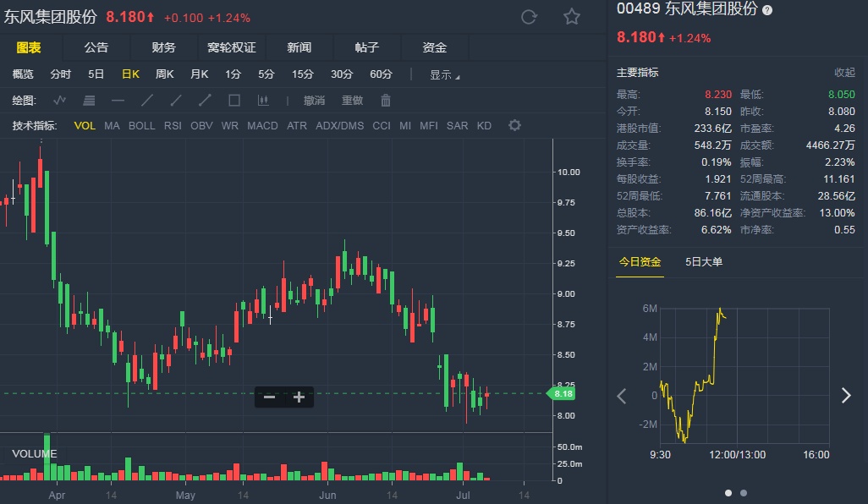The height and width of the screenshot is (504, 868).
Task: Go to previous fund flow panel
Action: 622,396
